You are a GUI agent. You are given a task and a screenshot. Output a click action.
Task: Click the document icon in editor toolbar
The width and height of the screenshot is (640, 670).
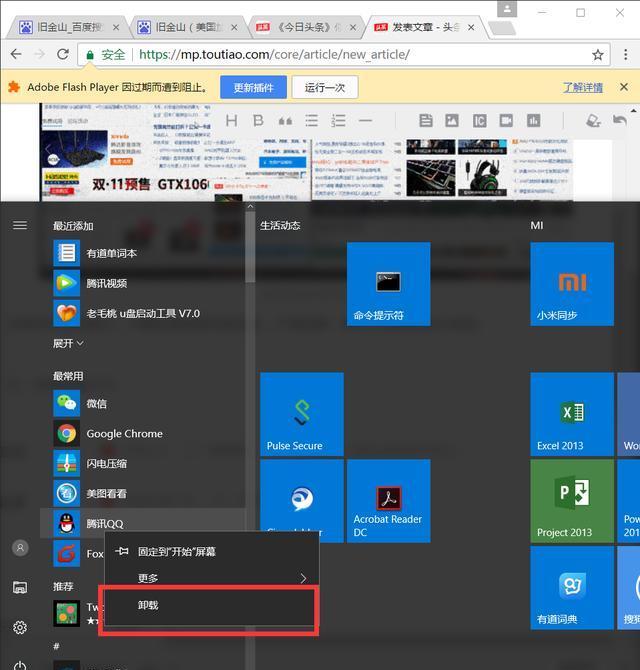(425, 121)
